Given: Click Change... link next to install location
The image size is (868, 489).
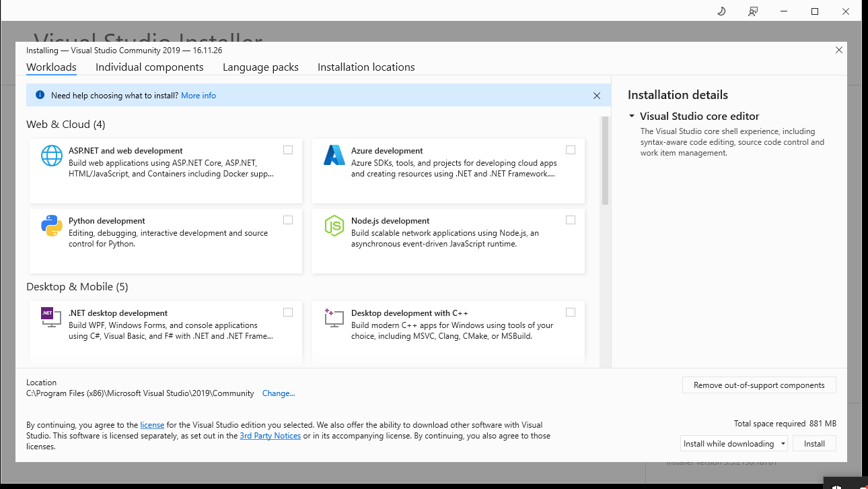Looking at the screenshot, I should [x=279, y=393].
